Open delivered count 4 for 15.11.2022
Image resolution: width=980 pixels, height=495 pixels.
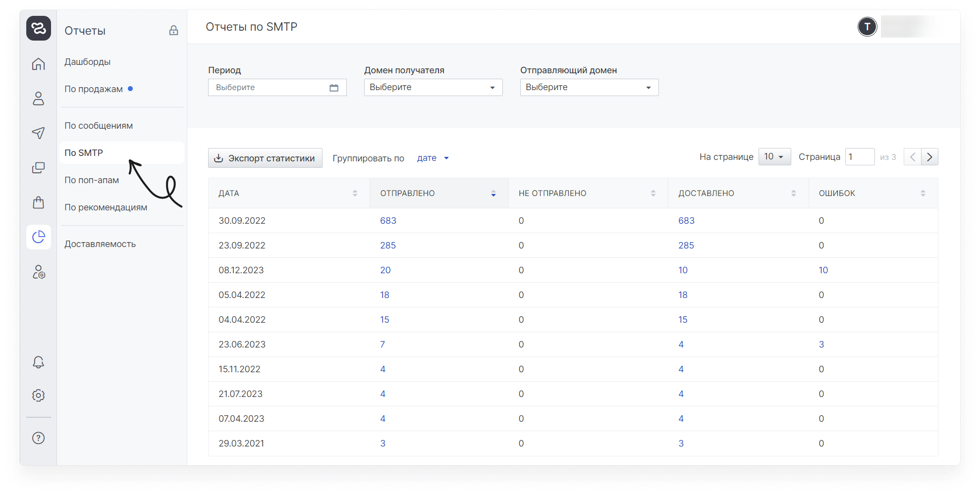click(681, 369)
